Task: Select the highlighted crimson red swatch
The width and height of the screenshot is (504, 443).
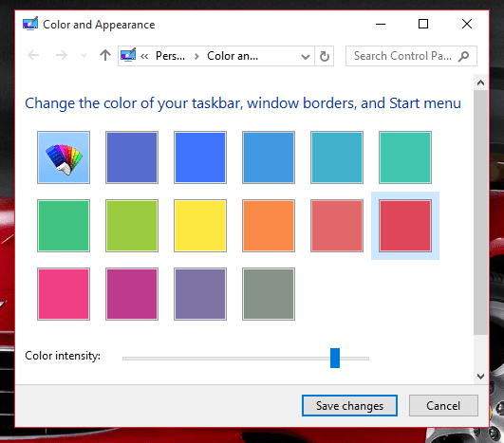Action: (x=405, y=226)
